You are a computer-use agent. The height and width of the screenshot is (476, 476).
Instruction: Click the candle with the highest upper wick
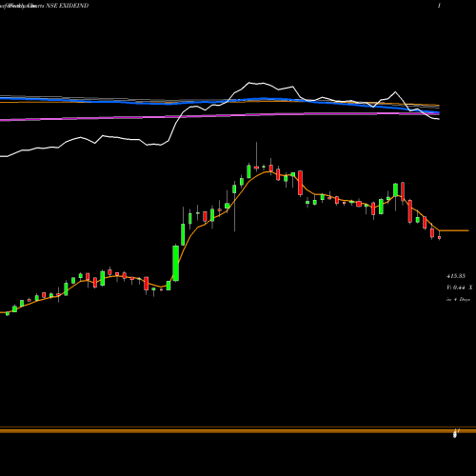point(256,168)
